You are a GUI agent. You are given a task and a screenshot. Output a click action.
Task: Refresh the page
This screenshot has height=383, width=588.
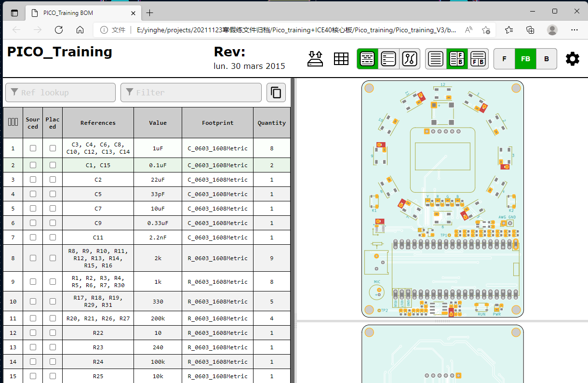[59, 30]
